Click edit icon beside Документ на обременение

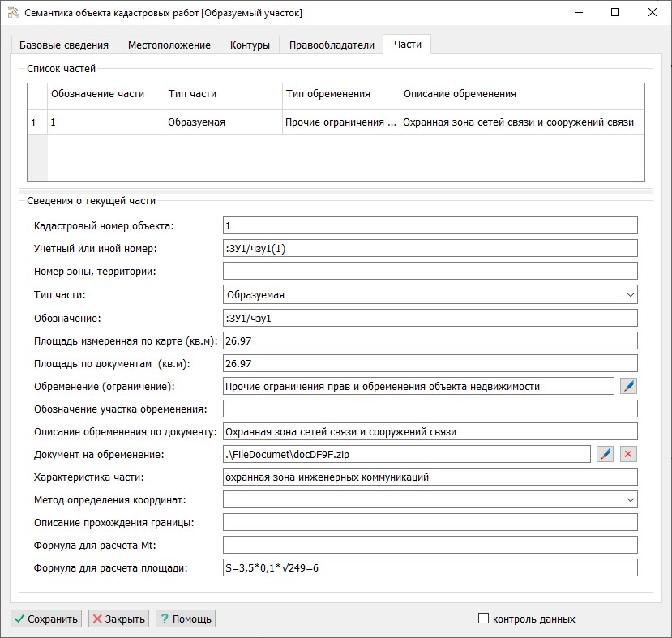[605, 454]
